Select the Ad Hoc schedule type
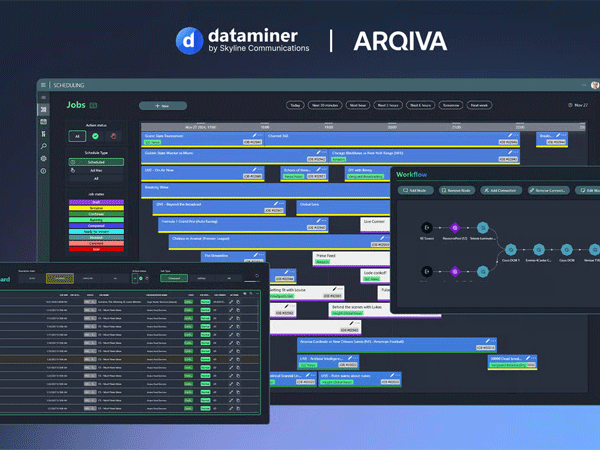 tap(96, 171)
